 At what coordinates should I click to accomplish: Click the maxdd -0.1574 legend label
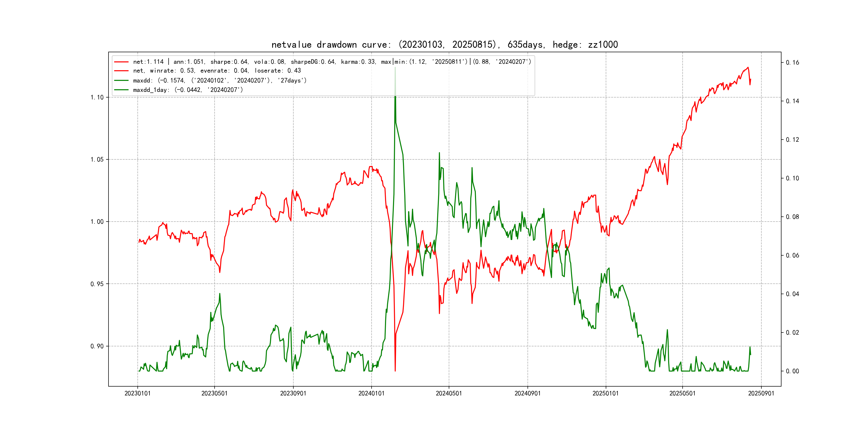[220, 81]
